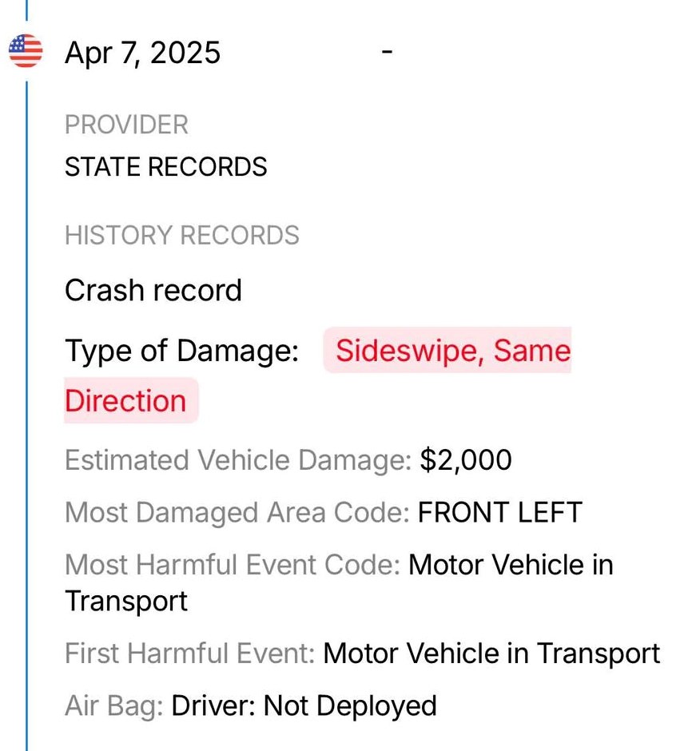Click the Air Bag label

(x=114, y=706)
